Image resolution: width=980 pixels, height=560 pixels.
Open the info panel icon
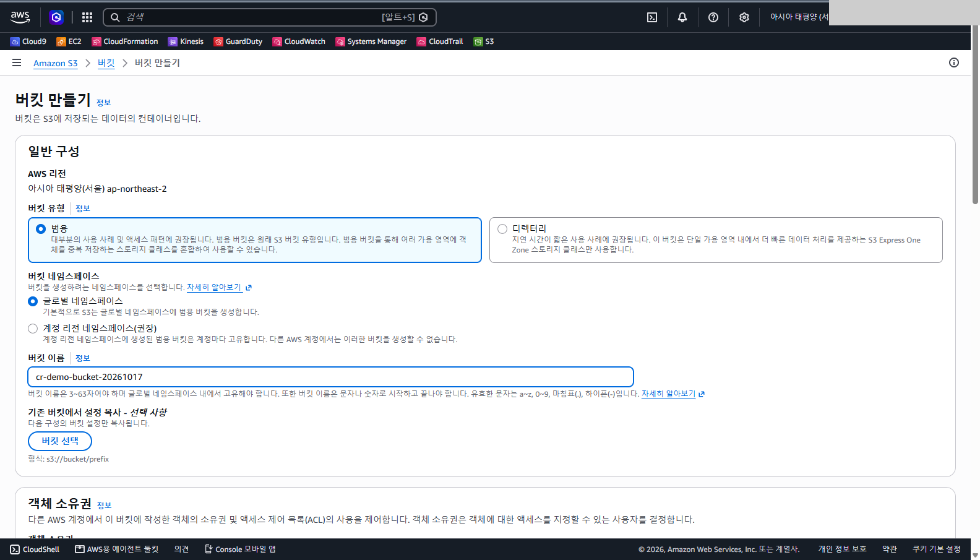pos(954,62)
